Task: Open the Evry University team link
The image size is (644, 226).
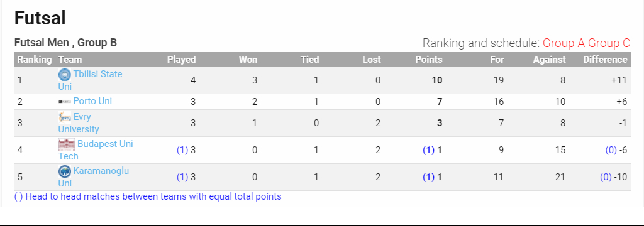Action: 79,123
